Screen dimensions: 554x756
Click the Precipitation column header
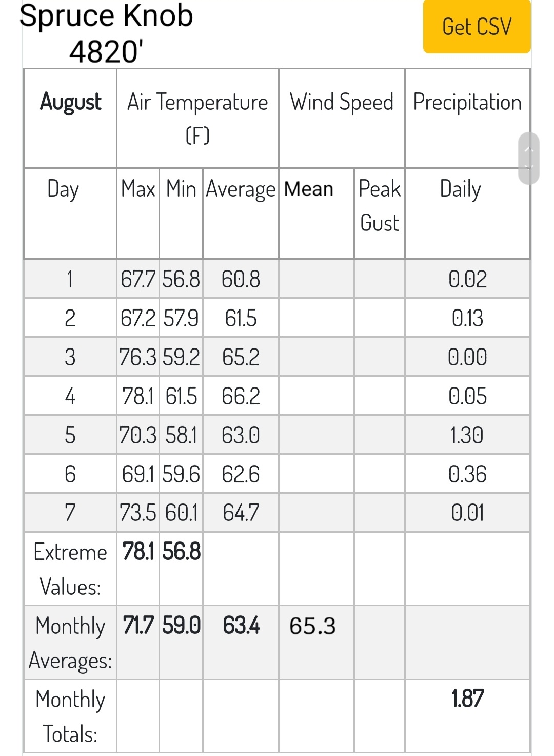467,102
